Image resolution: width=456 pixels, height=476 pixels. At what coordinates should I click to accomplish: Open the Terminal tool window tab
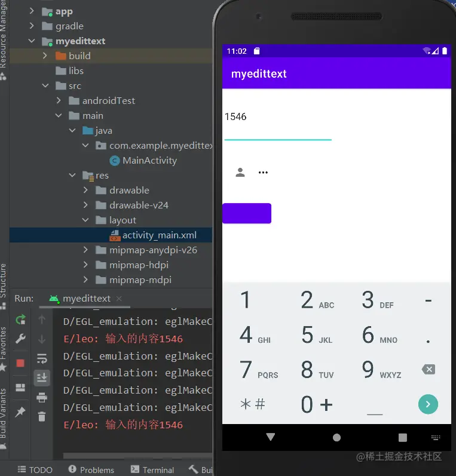tap(152, 470)
